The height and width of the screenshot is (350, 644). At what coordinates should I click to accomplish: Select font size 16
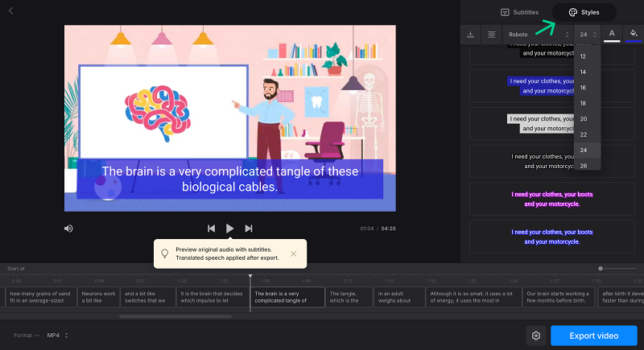pos(588,88)
